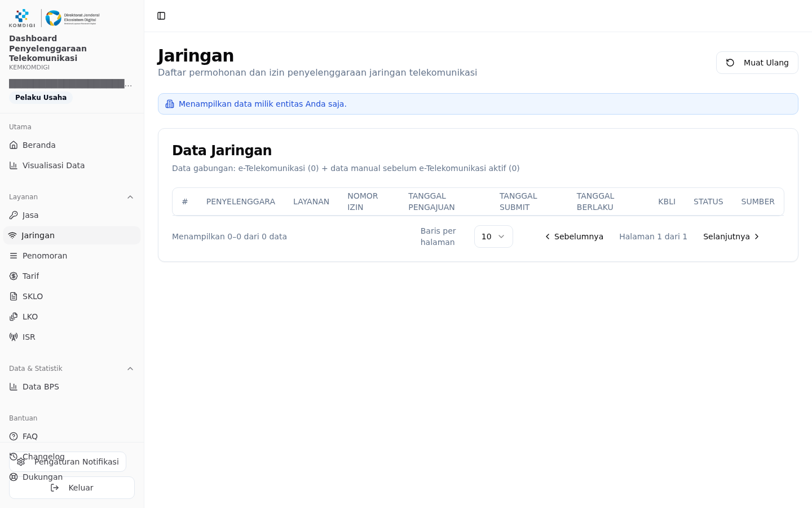Click the Halaman 1 dari 1 text
This screenshot has height=508, width=812.
click(x=653, y=237)
